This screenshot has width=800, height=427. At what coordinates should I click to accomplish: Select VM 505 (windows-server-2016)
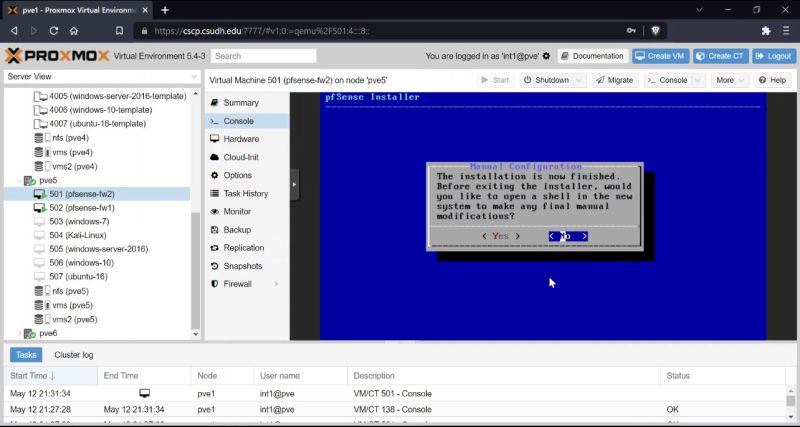(91, 249)
